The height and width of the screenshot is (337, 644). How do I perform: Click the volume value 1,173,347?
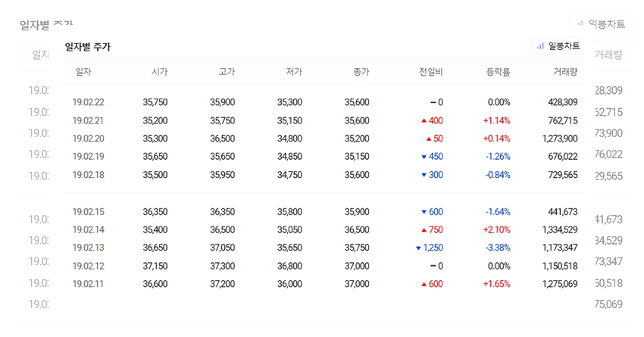tap(560, 248)
